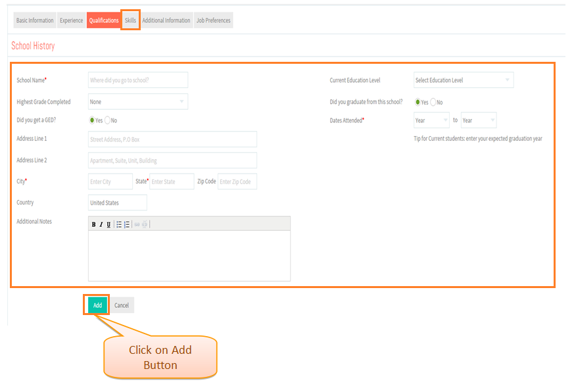The image size is (574, 392).
Task: Open Highest Grade Completed dropdown
Action: click(138, 101)
